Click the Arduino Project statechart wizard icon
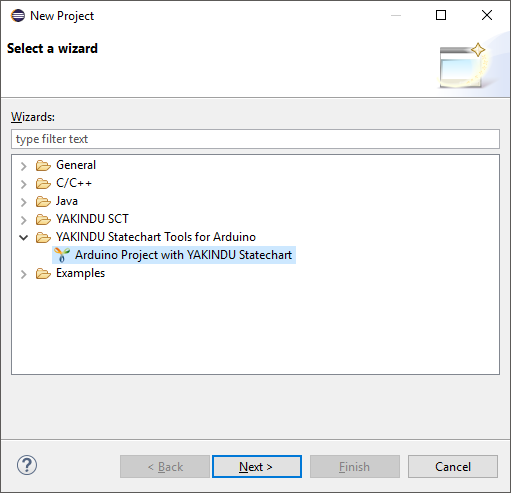 (x=62, y=255)
